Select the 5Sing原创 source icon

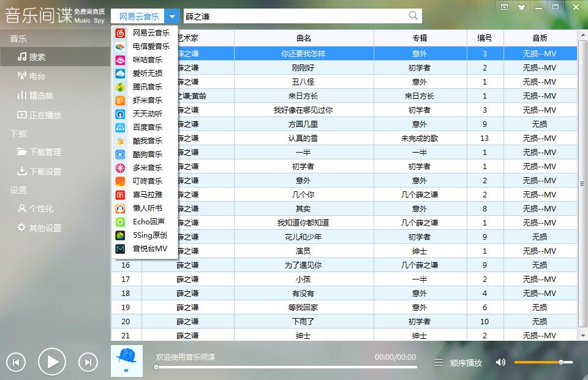click(120, 235)
